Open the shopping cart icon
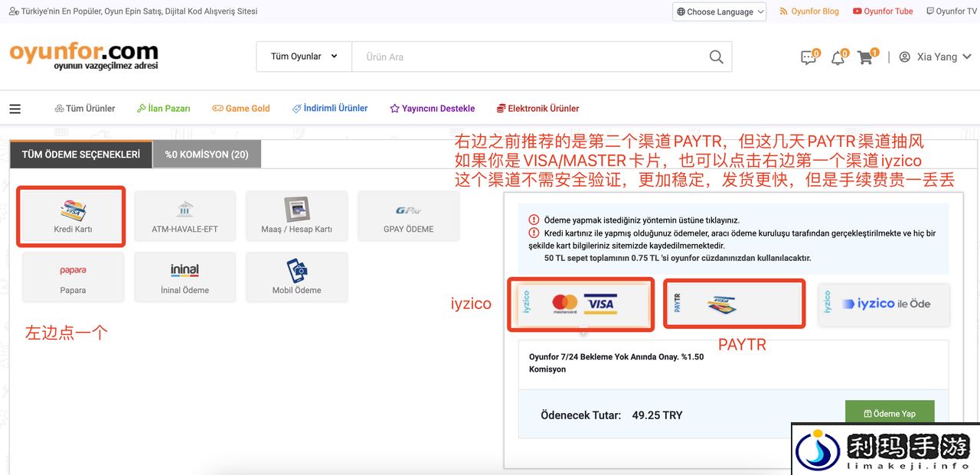This screenshot has height=475, width=980. click(x=865, y=57)
